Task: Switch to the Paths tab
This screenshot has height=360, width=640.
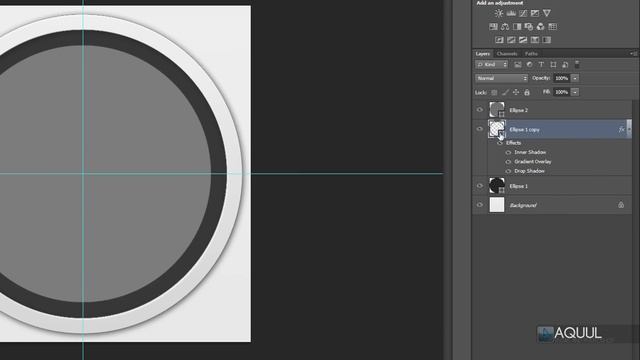Action: 531,53
